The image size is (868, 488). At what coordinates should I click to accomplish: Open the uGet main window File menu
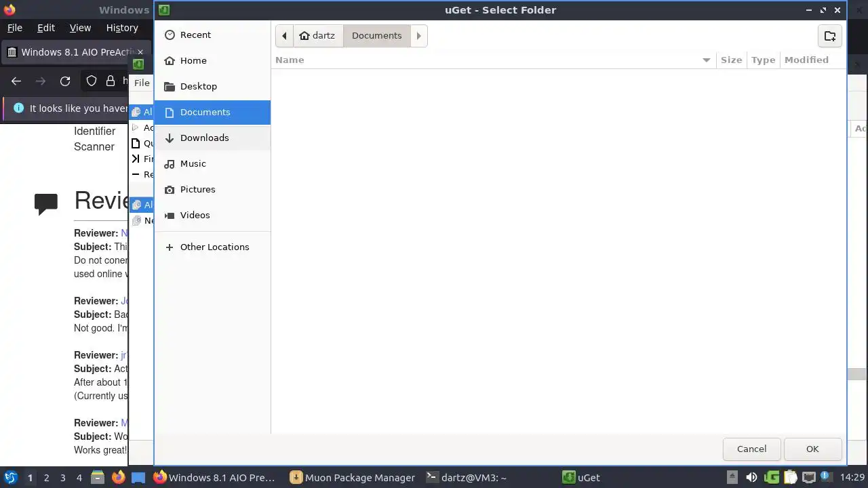(x=142, y=83)
